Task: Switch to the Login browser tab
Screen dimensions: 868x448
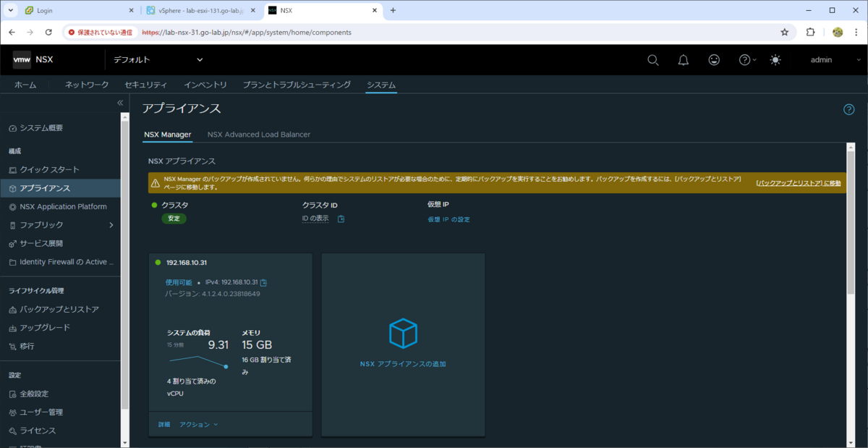Action: point(78,10)
